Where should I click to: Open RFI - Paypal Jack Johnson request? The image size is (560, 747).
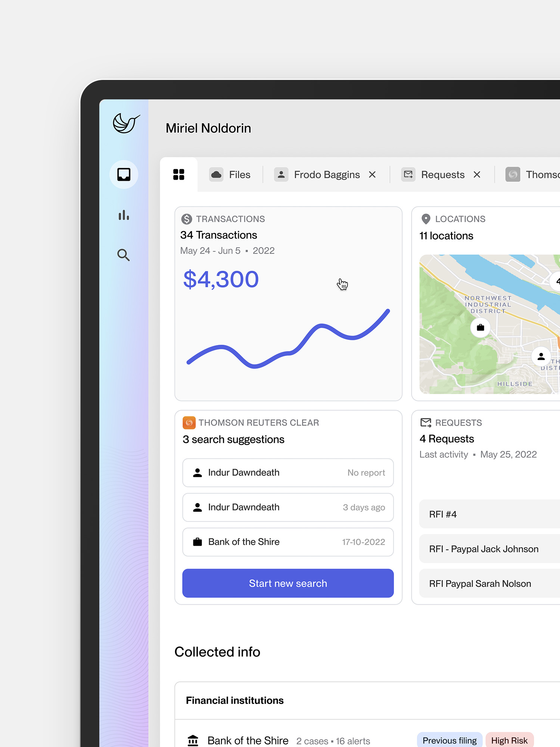[x=489, y=549]
